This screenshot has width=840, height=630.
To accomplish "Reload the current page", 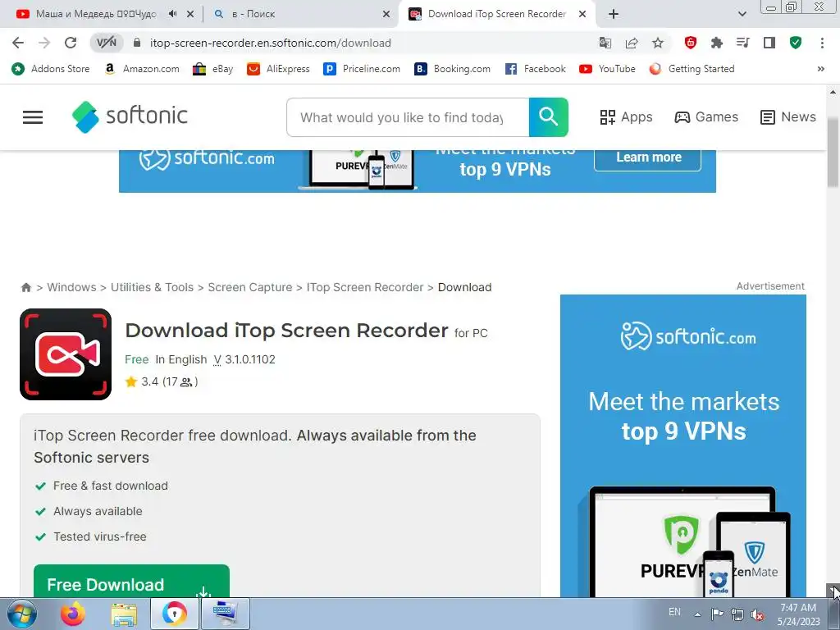I will (x=71, y=43).
